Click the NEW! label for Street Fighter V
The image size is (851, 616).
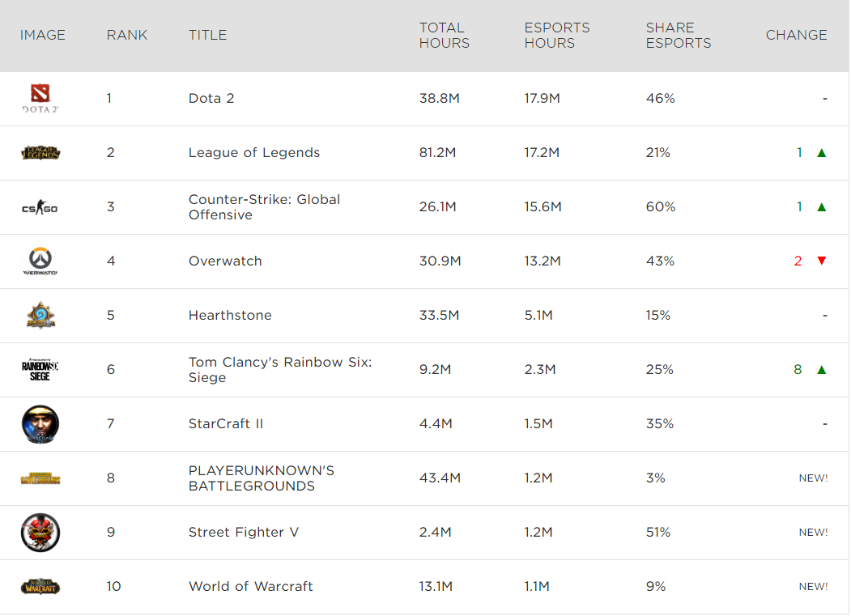[x=813, y=533]
